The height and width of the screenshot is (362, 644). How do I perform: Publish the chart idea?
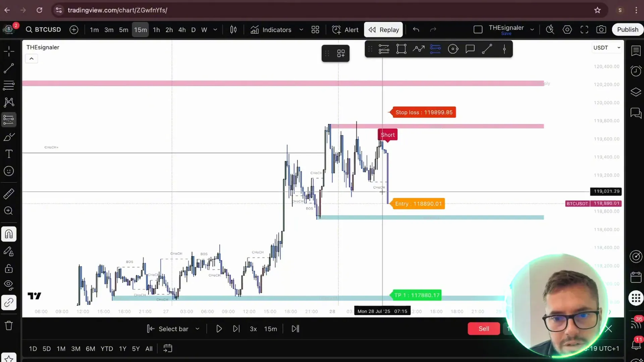click(x=628, y=29)
